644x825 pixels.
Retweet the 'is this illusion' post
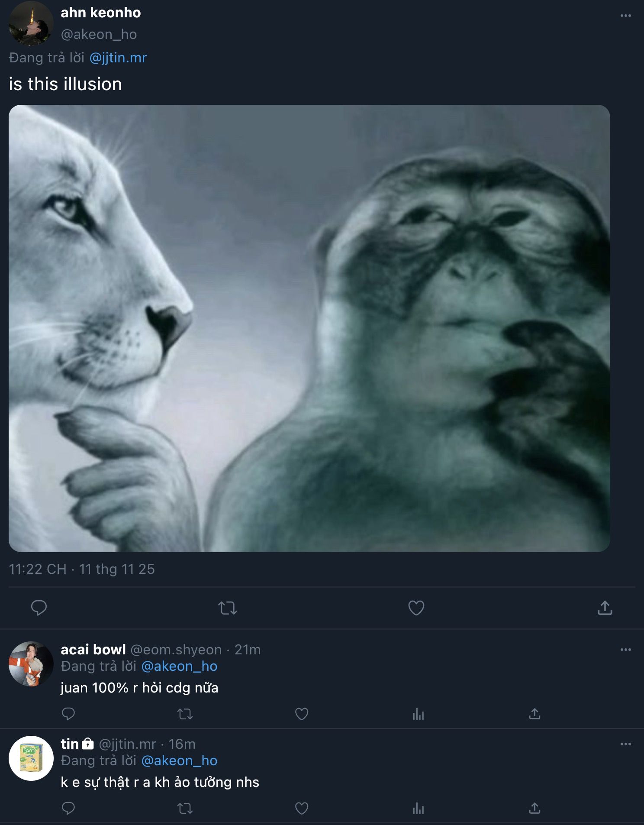pyautogui.click(x=228, y=608)
